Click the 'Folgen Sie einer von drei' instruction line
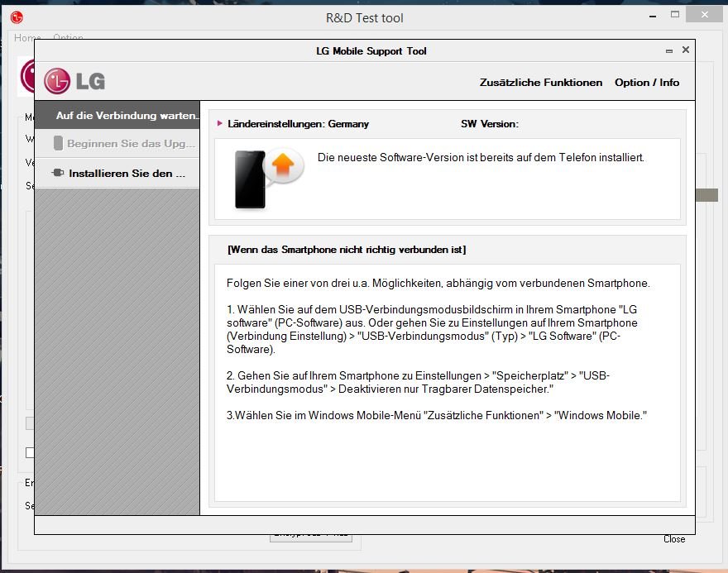Image resolution: width=728 pixels, height=573 pixels. coord(438,283)
